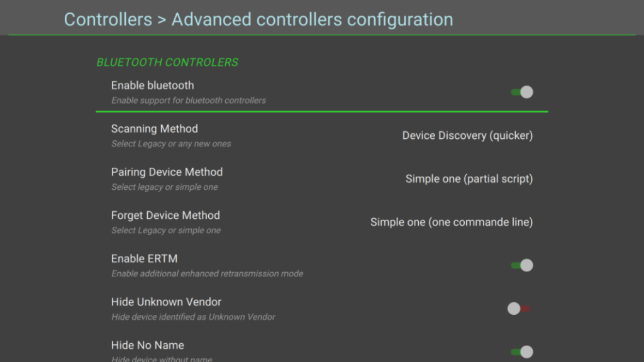Switch off the Hide No Name toggle
Screen dimensions: 644x362
tap(521, 352)
